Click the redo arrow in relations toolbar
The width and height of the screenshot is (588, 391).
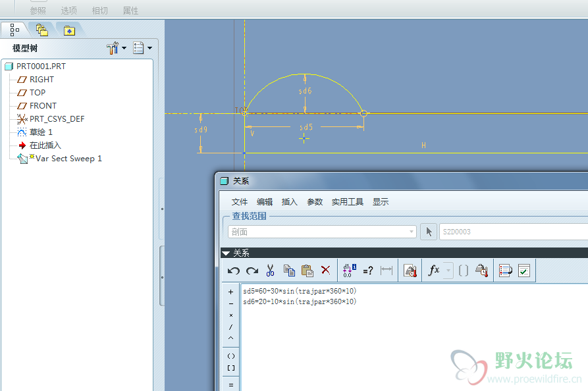[x=252, y=271]
